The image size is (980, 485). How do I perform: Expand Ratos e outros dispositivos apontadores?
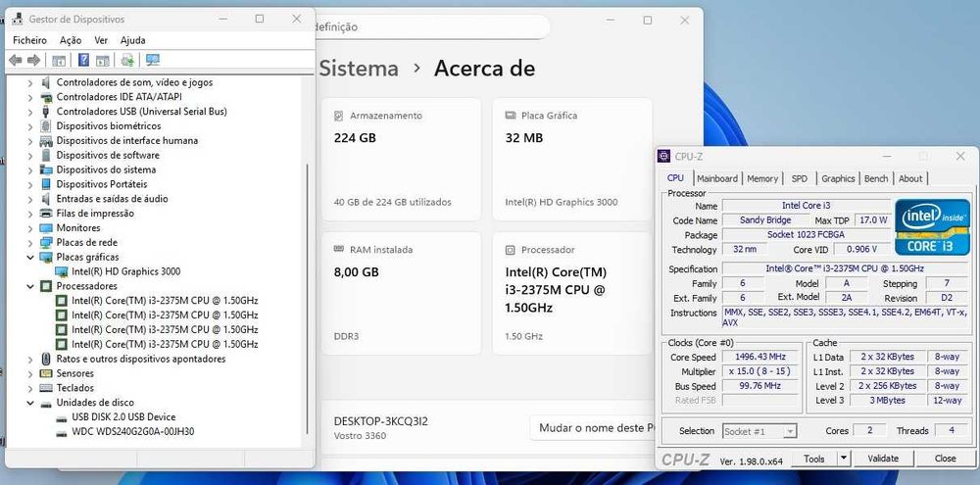point(30,359)
